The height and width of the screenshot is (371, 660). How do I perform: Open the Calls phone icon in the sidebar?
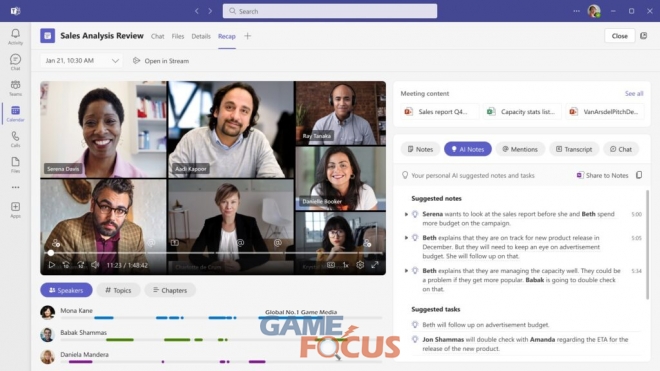pos(15,139)
